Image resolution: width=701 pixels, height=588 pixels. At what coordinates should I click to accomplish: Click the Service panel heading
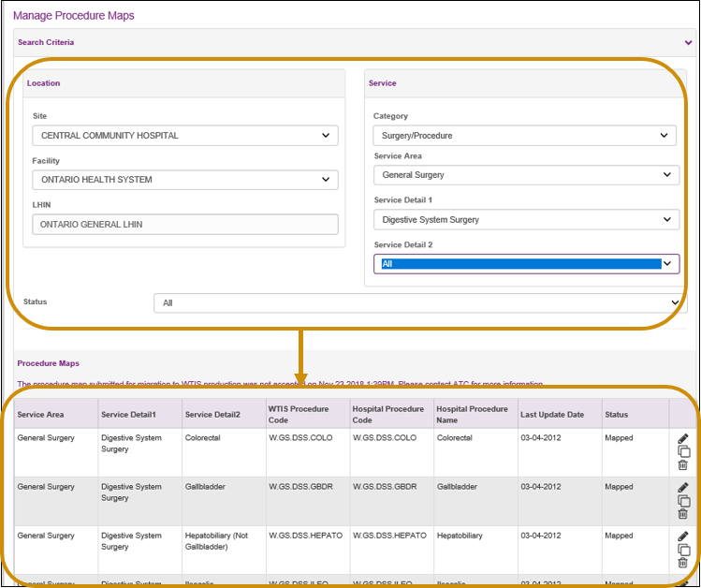pyautogui.click(x=382, y=83)
